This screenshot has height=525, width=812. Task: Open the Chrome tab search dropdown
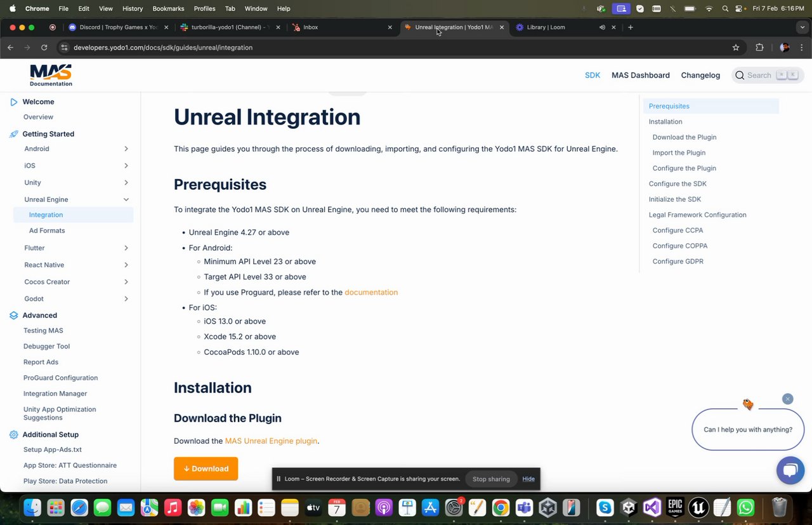click(803, 27)
